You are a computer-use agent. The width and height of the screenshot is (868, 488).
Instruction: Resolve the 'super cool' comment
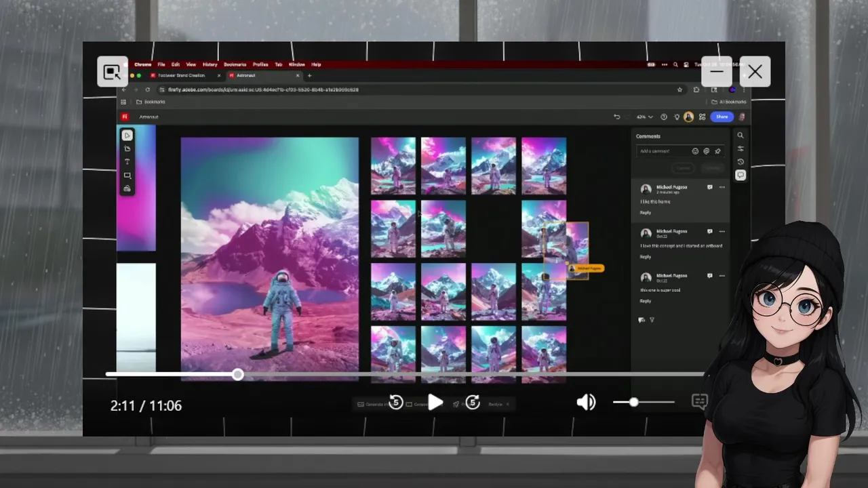pos(710,276)
